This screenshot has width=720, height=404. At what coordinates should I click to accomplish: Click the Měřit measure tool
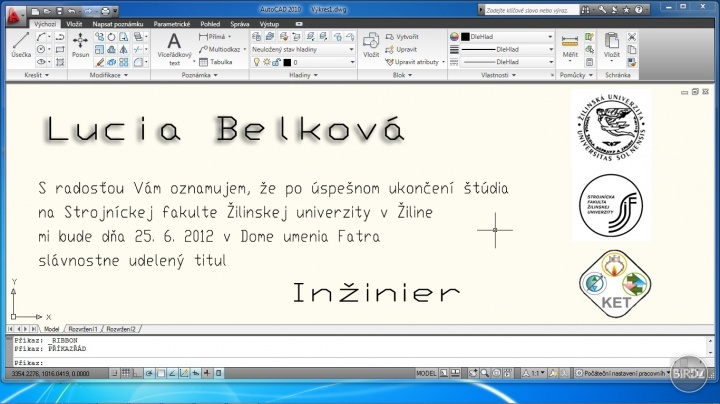point(570,46)
